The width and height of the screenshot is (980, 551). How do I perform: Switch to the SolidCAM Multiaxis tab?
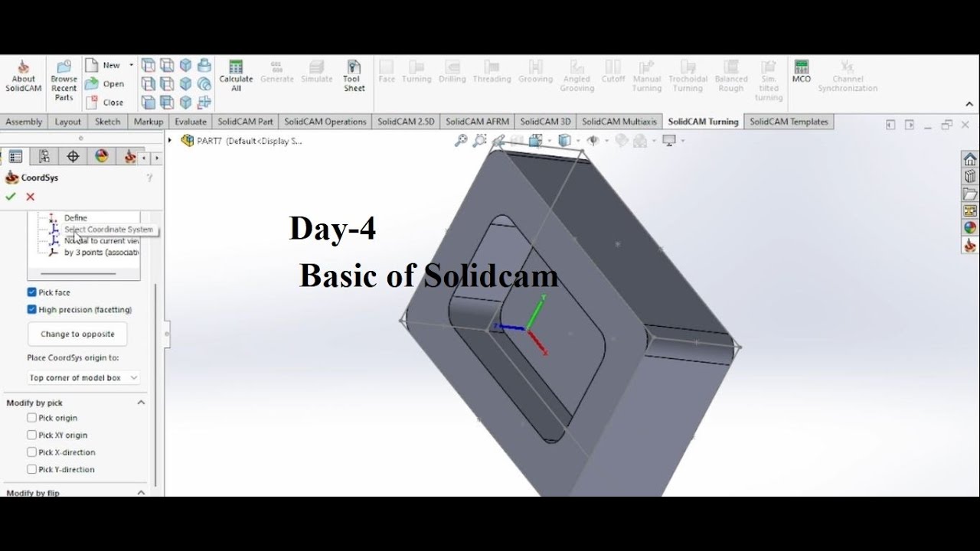click(619, 122)
